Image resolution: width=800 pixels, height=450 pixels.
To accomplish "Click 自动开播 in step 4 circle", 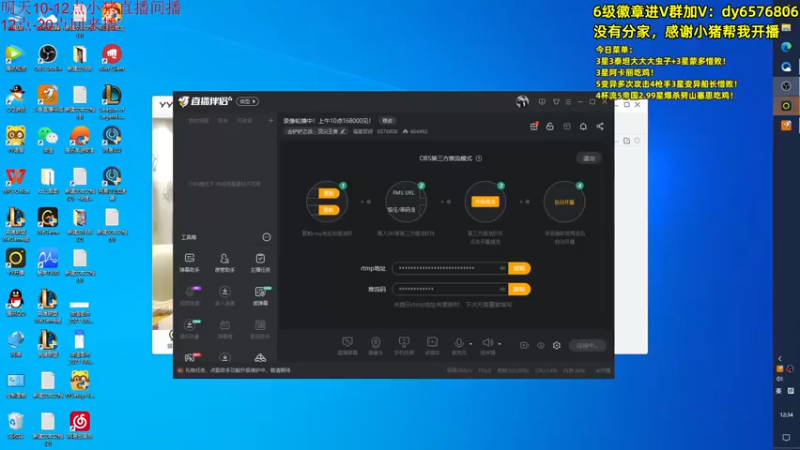I will [564, 202].
